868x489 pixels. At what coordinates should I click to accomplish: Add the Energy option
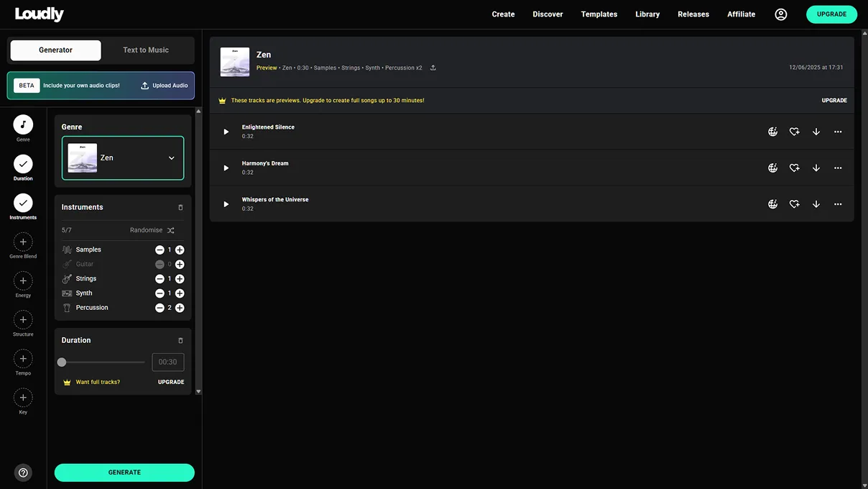point(23,280)
